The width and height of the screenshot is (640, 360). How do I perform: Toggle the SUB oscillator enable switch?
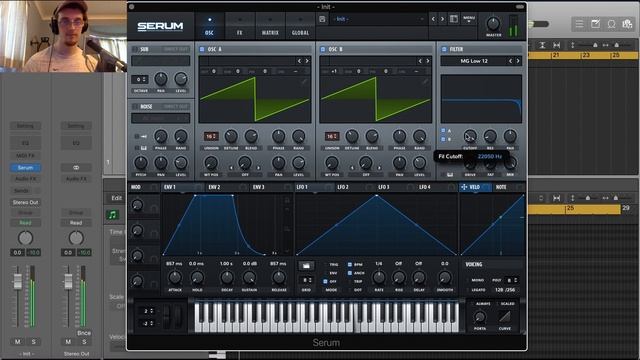tap(135, 49)
